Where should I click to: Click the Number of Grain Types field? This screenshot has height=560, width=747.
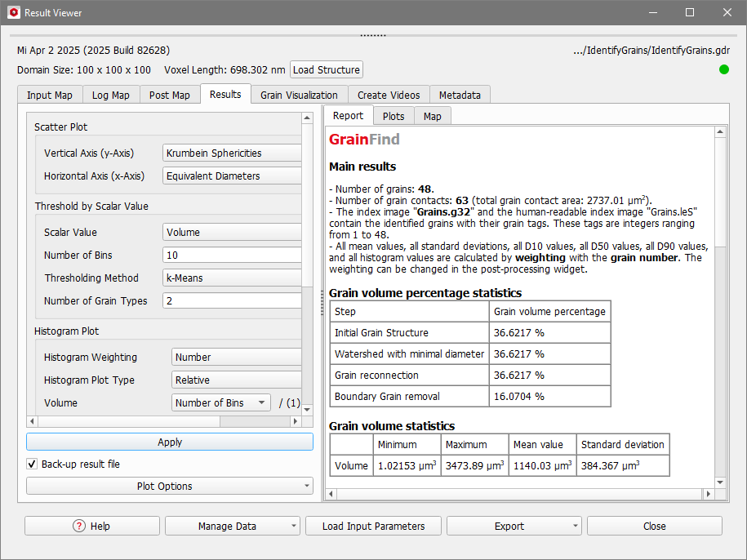click(x=232, y=301)
